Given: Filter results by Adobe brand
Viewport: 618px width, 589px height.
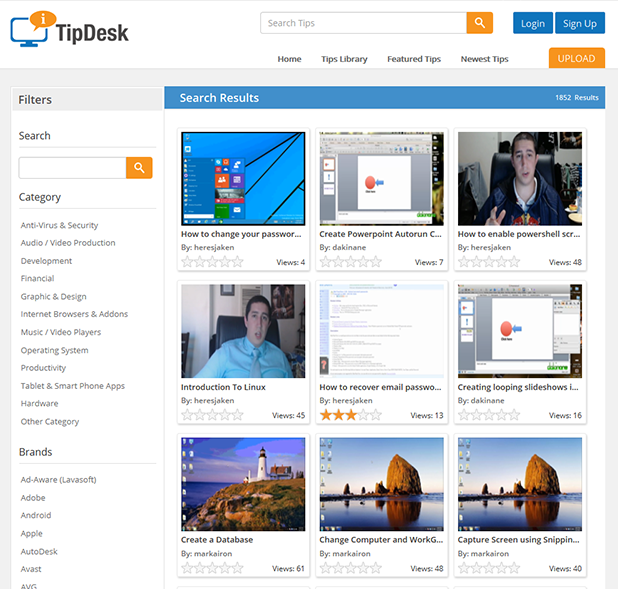Looking at the screenshot, I should click(x=33, y=497).
